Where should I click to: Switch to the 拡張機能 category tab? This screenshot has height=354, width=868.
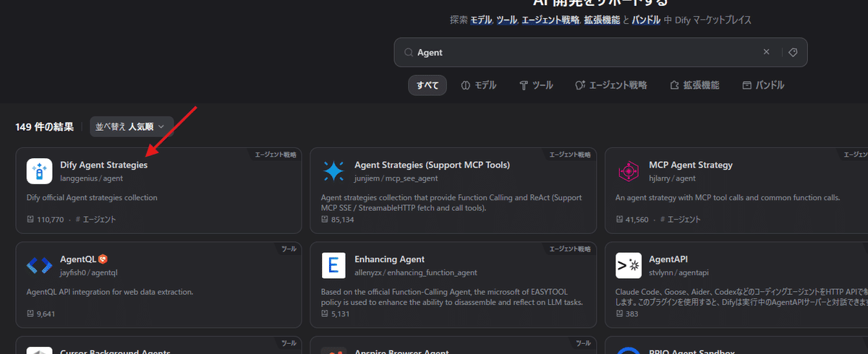click(694, 85)
